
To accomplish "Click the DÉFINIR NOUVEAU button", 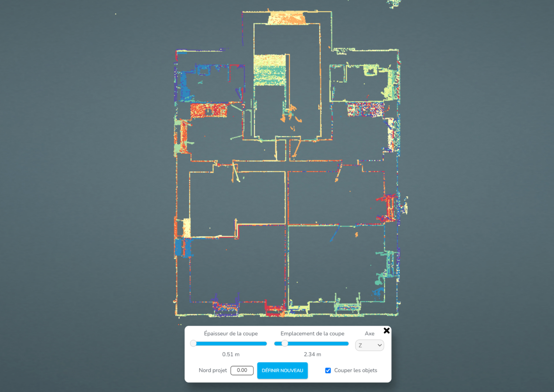I will tap(282, 370).
